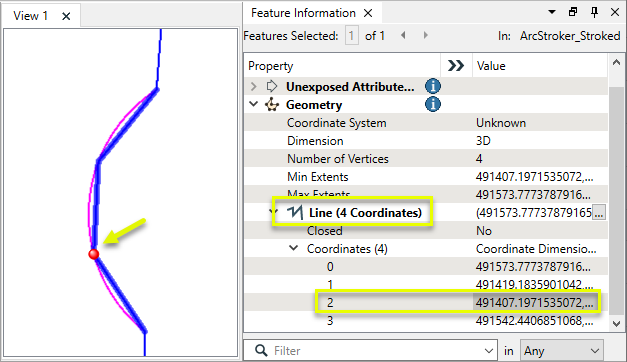Click the Value column header

[x=540, y=66]
